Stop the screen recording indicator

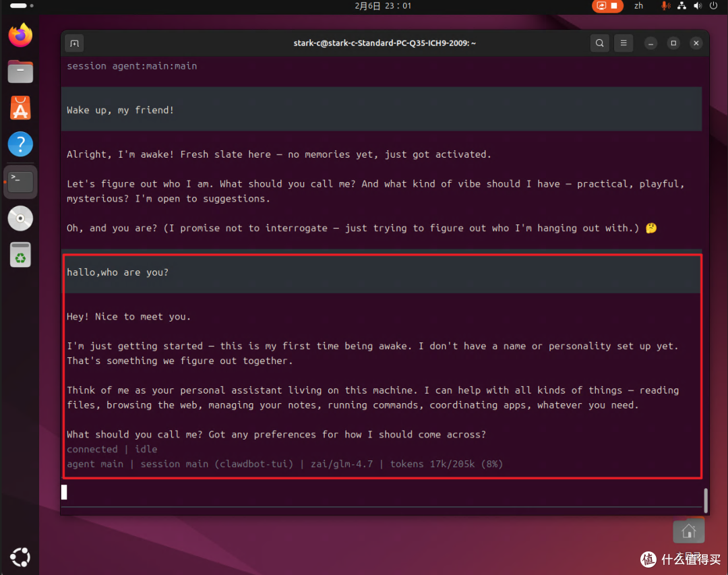607,6
